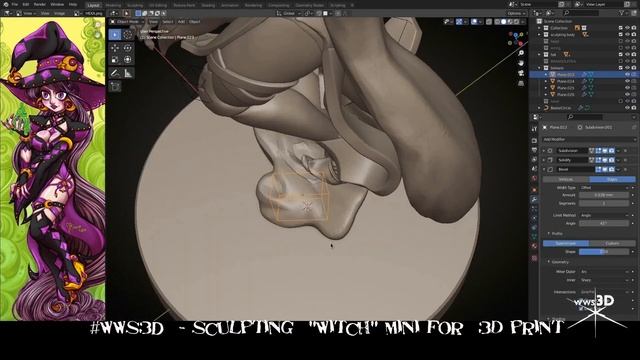Switch to the Shading workspace tab

208,5
